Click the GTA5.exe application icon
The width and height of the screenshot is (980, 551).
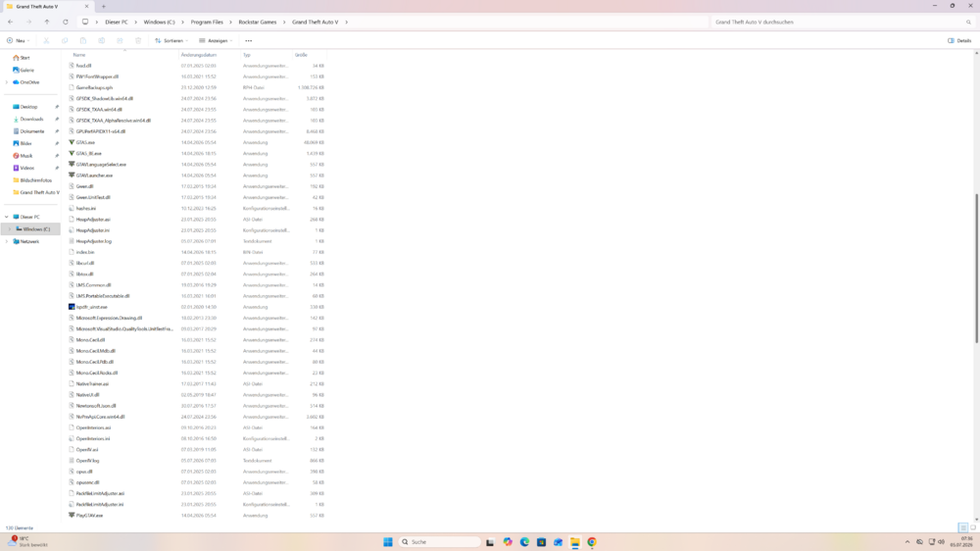pyautogui.click(x=72, y=142)
